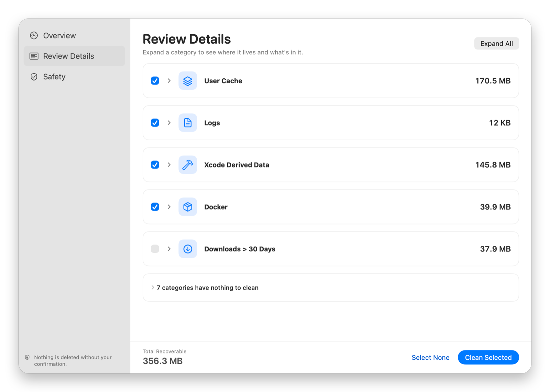
Task: Click the Downloads arrow-circle icon
Action: coord(188,249)
